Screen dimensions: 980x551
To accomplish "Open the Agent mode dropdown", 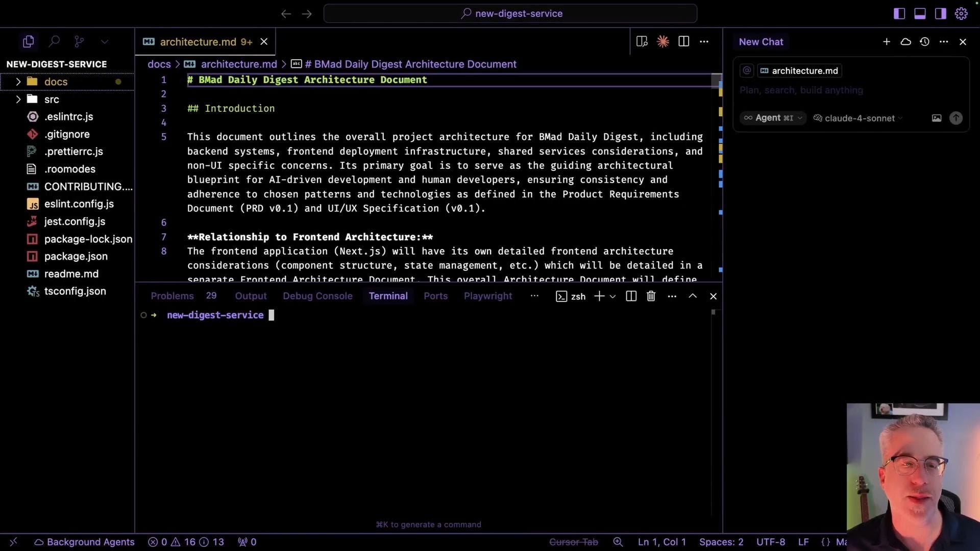I will 773,118.
